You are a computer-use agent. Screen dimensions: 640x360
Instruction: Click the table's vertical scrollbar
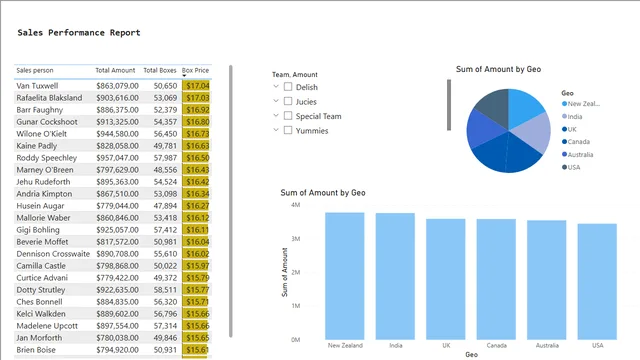[231, 201]
